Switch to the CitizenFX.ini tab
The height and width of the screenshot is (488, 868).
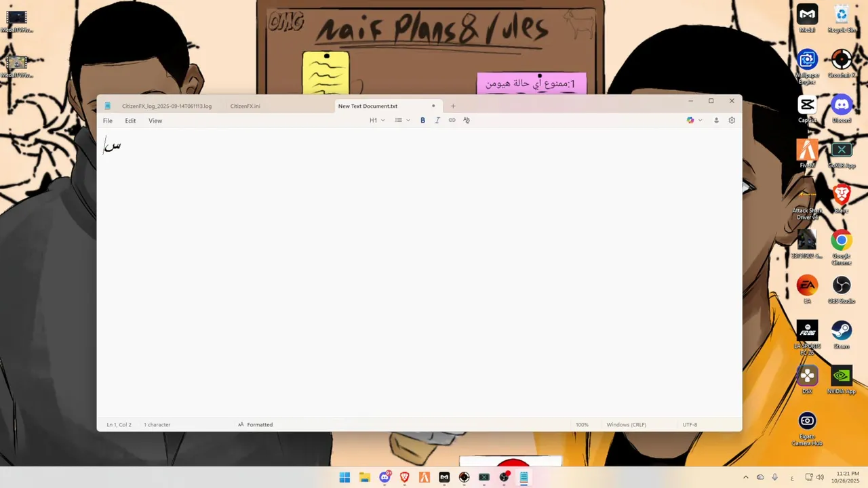pos(245,106)
